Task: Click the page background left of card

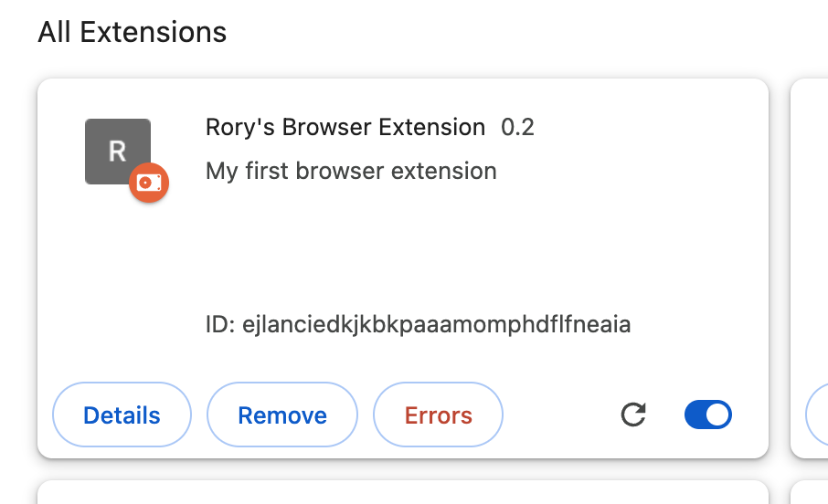Action: 16,274
